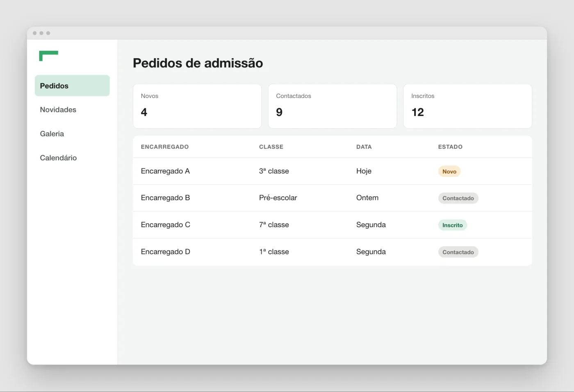This screenshot has width=574, height=392.
Task: Click Encarregado D's Contactado badge
Action: coord(458,252)
